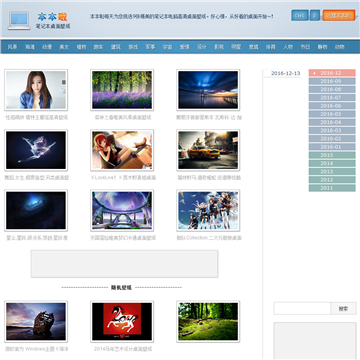Image resolution: width=360 pixels, height=360 pixels.
Task: Select the 跑车 category
Action: (x=98, y=47)
